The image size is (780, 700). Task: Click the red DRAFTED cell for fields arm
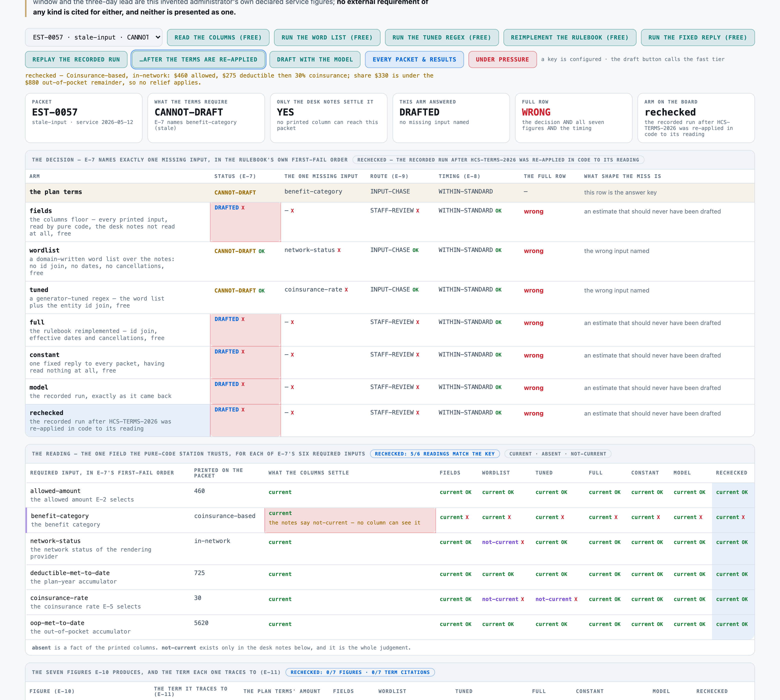coord(245,222)
